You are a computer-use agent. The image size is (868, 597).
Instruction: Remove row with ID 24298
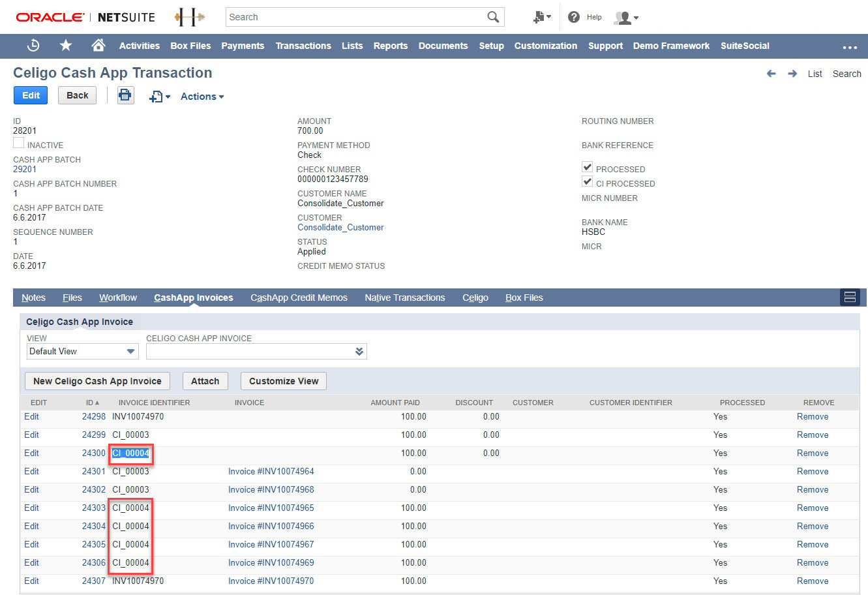pyautogui.click(x=813, y=416)
